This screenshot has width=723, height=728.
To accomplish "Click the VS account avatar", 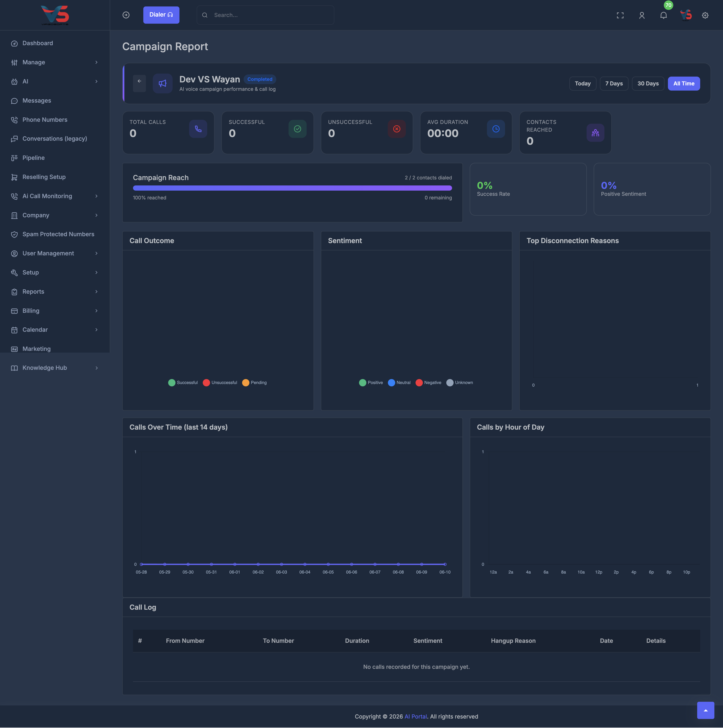I will [686, 15].
